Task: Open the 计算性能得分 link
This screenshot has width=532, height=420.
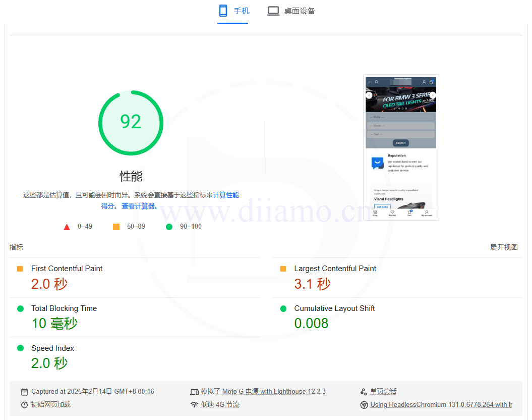Action: pos(225,195)
